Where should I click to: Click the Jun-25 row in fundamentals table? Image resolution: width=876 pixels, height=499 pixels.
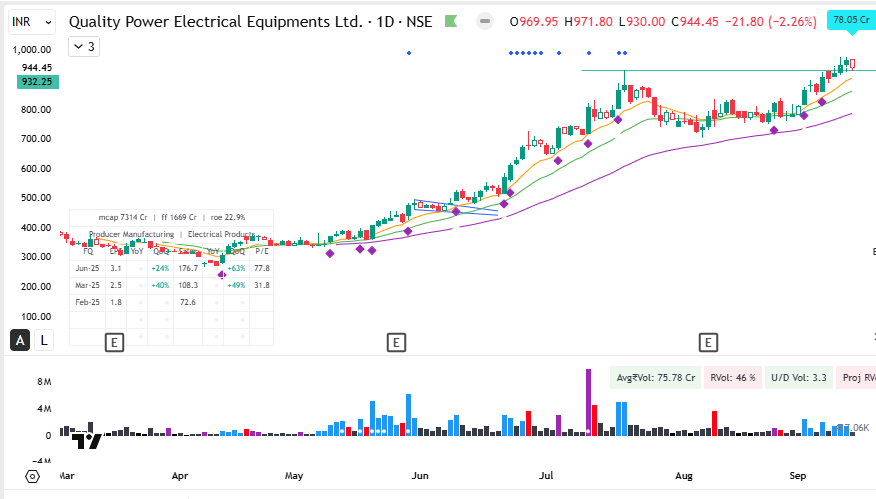coord(172,268)
